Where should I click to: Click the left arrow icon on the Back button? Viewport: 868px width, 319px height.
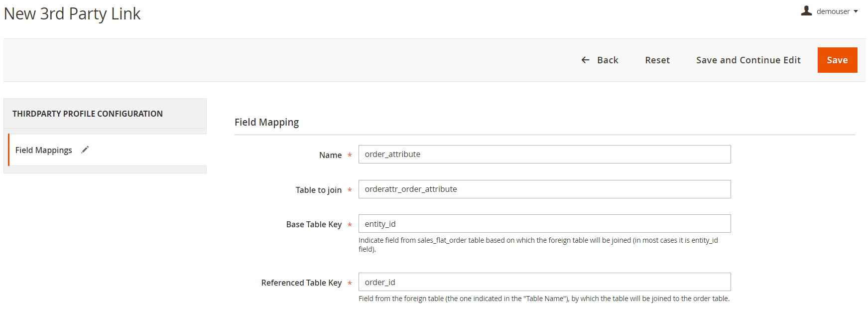pyautogui.click(x=586, y=60)
